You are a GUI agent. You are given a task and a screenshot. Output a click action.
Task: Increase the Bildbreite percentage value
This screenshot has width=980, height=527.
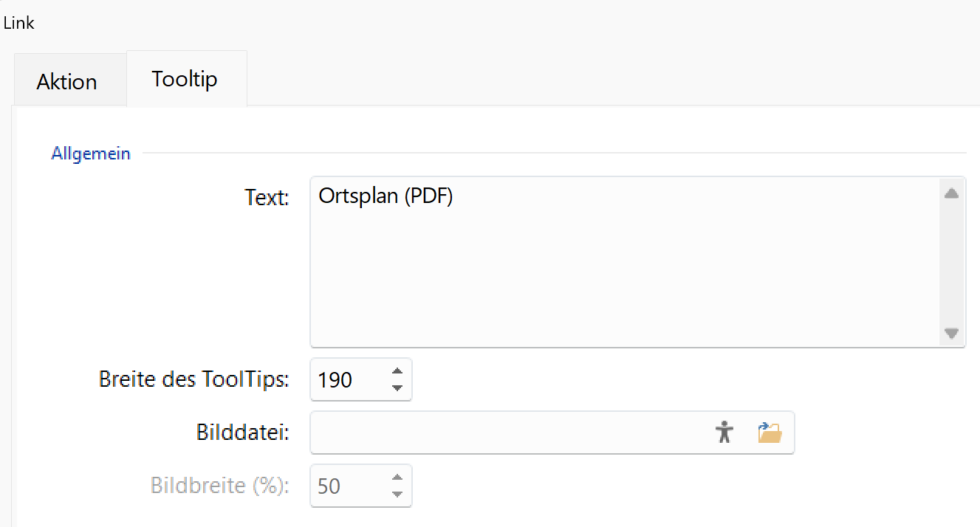pyautogui.click(x=397, y=478)
